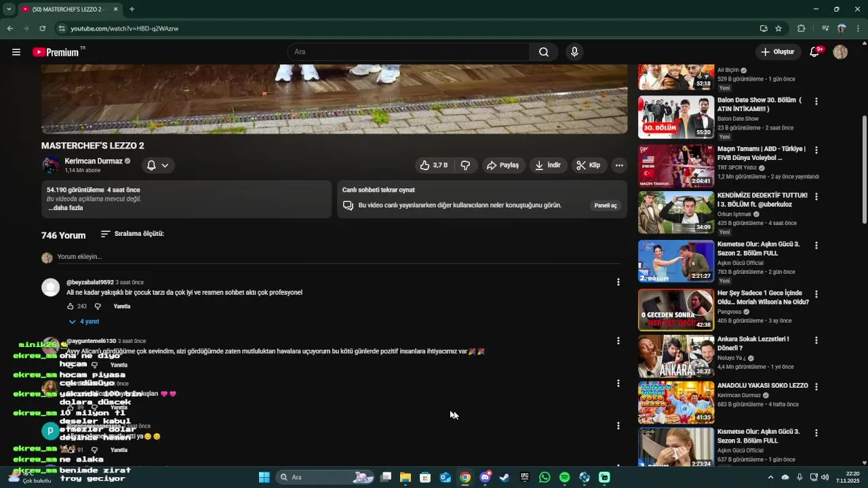Open menu for Her Şey Sadece video
Screen dimensions: 868x488
click(x=816, y=294)
